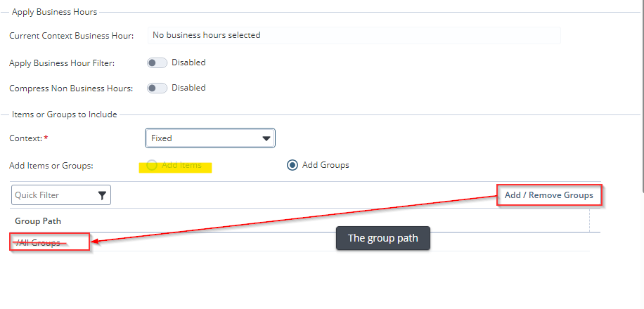Image resolution: width=644 pixels, height=309 pixels.
Task: Click the Add / Remove Groups button
Action: pyautogui.click(x=549, y=195)
